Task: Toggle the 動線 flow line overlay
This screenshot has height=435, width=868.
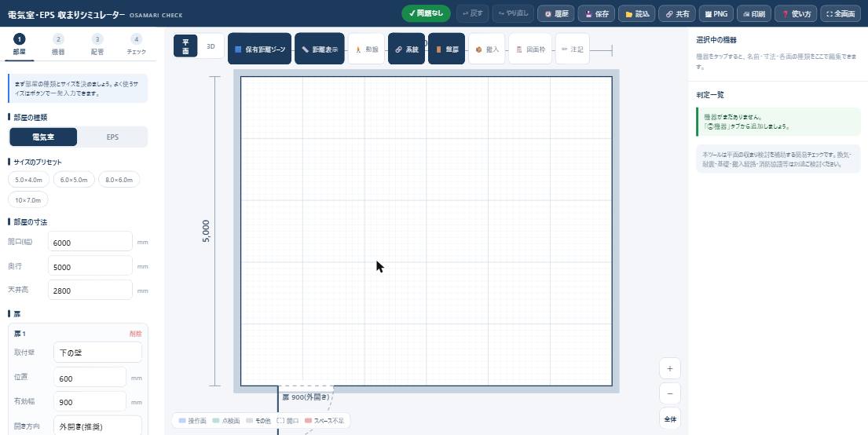Action: click(x=367, y=49)
